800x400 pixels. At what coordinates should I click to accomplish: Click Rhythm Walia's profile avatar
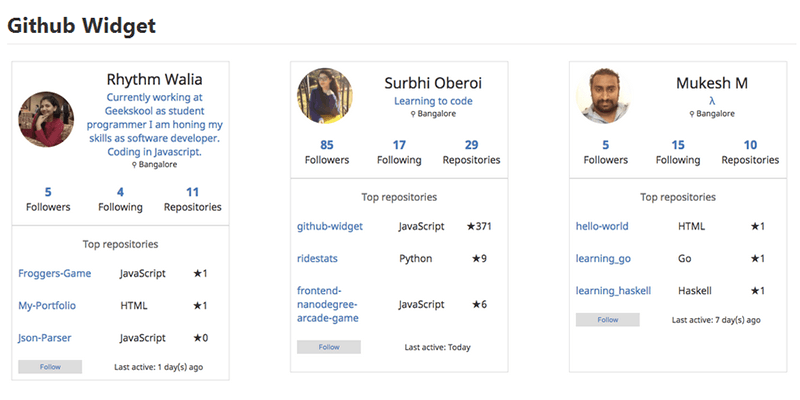pos(47,119)
